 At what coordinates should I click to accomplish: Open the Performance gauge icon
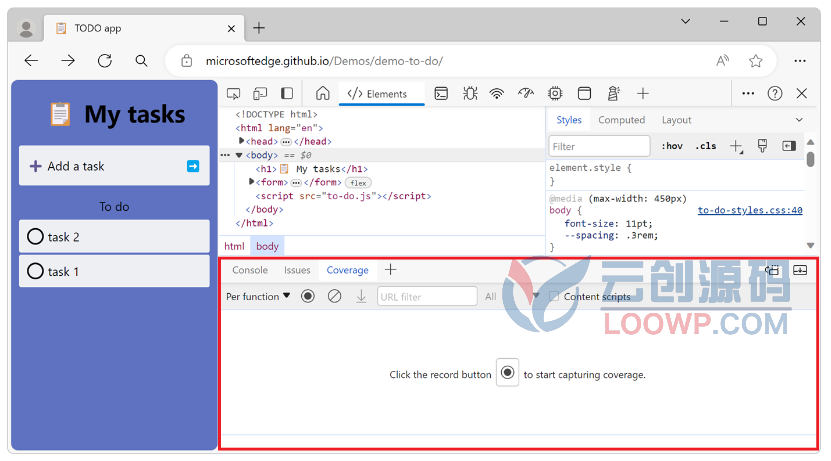point(526,94)
